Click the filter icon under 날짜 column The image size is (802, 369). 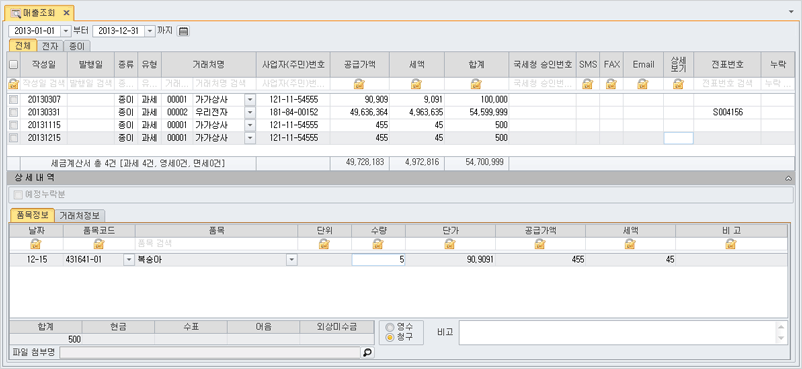point(35,244)
